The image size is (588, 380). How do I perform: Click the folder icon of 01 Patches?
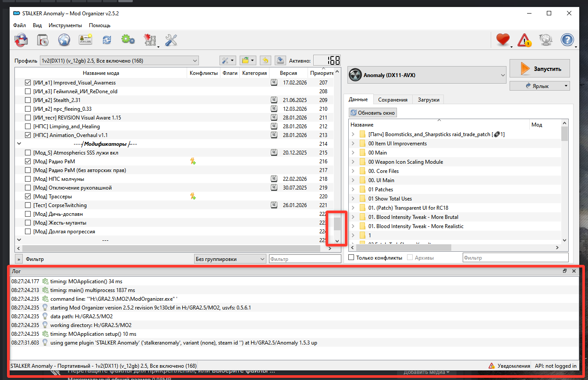pos(362,190)
